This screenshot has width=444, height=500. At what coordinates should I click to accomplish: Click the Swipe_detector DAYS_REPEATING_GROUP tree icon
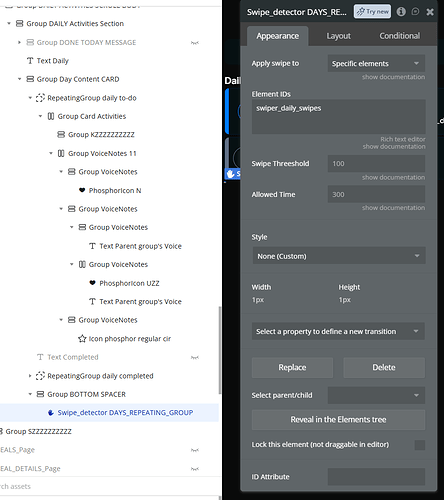51,413
